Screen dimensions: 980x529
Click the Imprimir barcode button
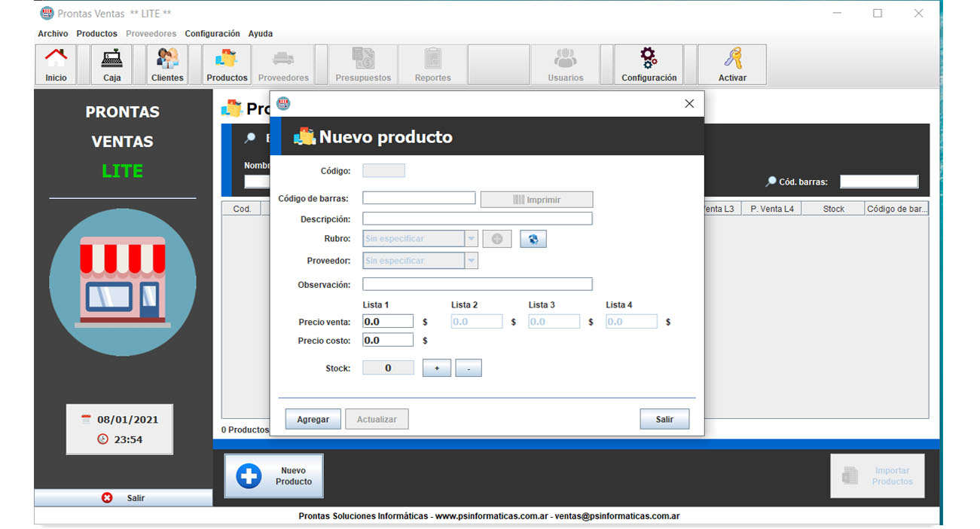click(536, 200)
